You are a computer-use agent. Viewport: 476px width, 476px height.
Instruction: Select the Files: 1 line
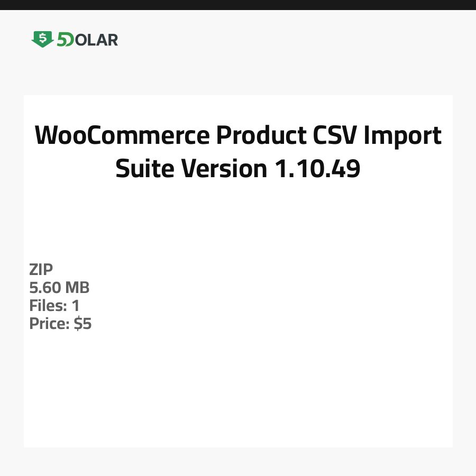click(54, 306)
